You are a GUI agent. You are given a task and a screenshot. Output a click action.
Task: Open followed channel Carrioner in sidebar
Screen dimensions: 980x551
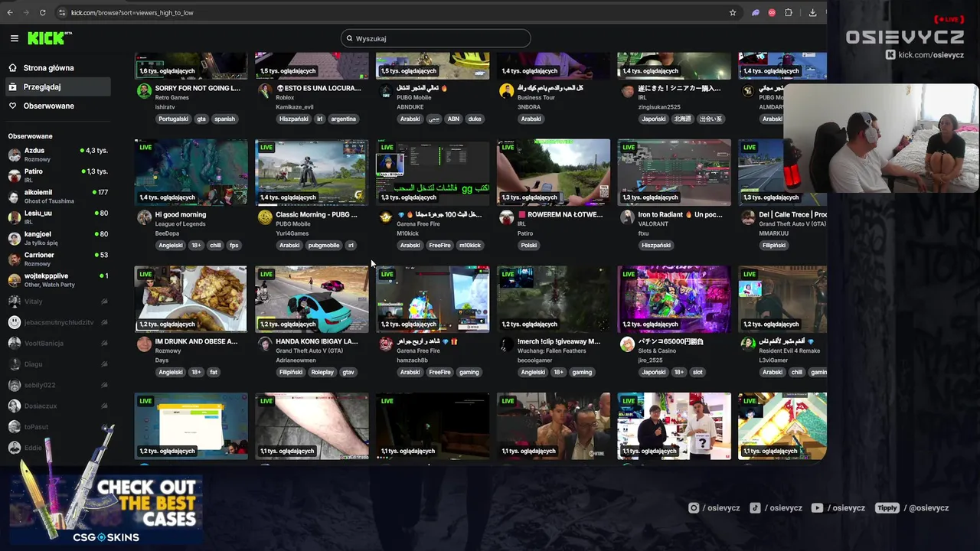pos(57,259)
